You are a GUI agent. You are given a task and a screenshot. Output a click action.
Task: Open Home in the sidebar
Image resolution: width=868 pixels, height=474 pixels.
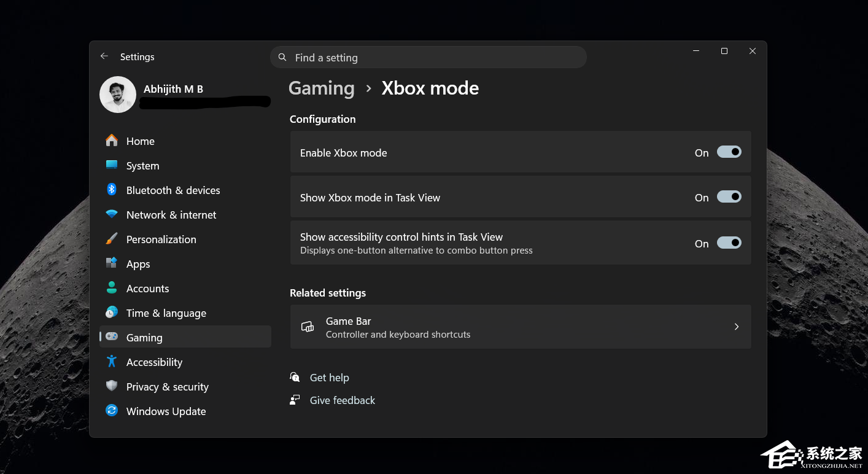click(x=185, y=141)
